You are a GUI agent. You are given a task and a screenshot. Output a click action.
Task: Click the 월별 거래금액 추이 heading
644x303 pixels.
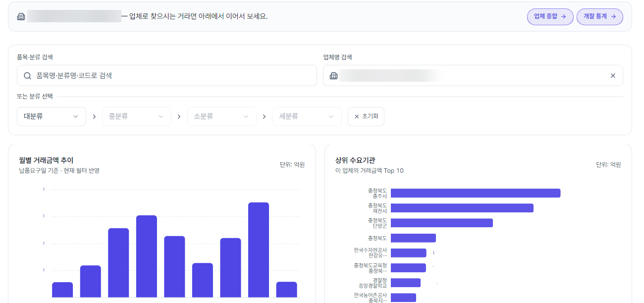[x=46, y=160]
